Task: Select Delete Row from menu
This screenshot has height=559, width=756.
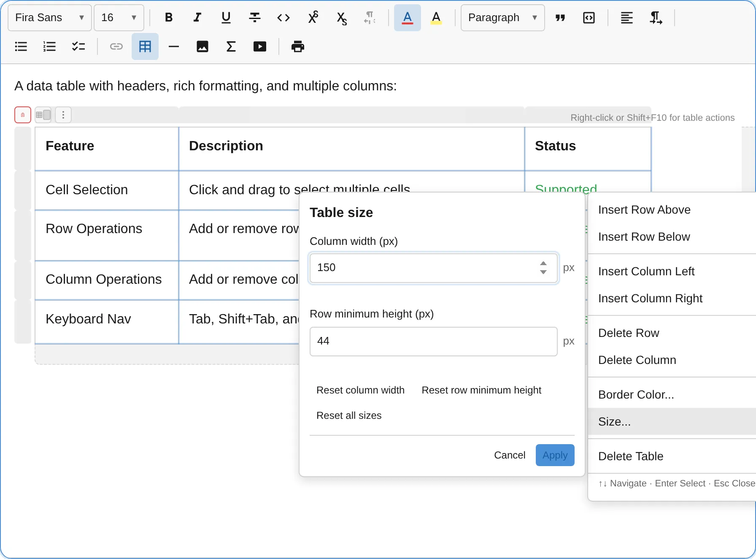Action: tap(672, 333)
